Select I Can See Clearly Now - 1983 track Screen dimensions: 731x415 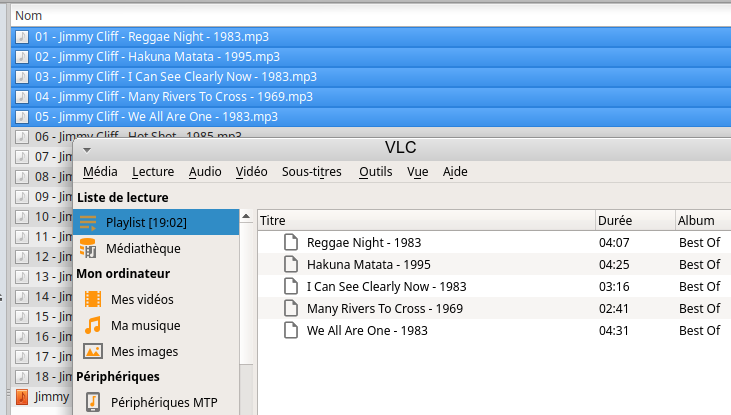(386, 286)
